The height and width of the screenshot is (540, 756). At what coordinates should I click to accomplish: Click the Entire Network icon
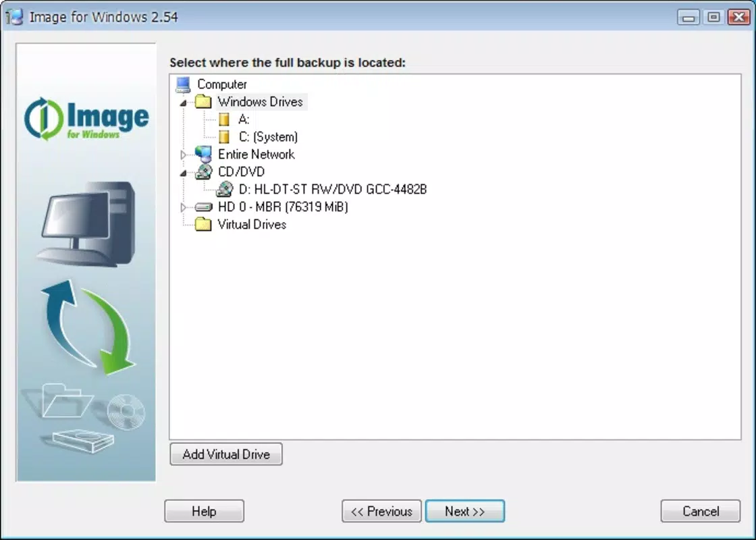[203, 155]
